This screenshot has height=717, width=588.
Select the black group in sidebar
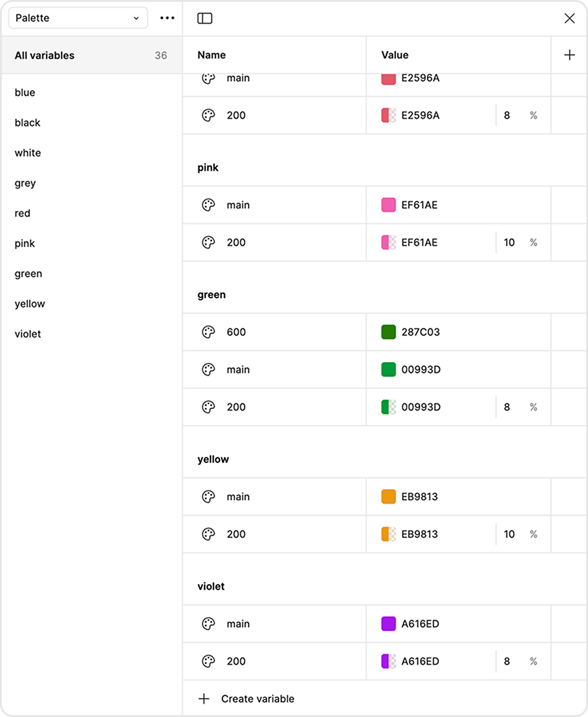point(27,123)
